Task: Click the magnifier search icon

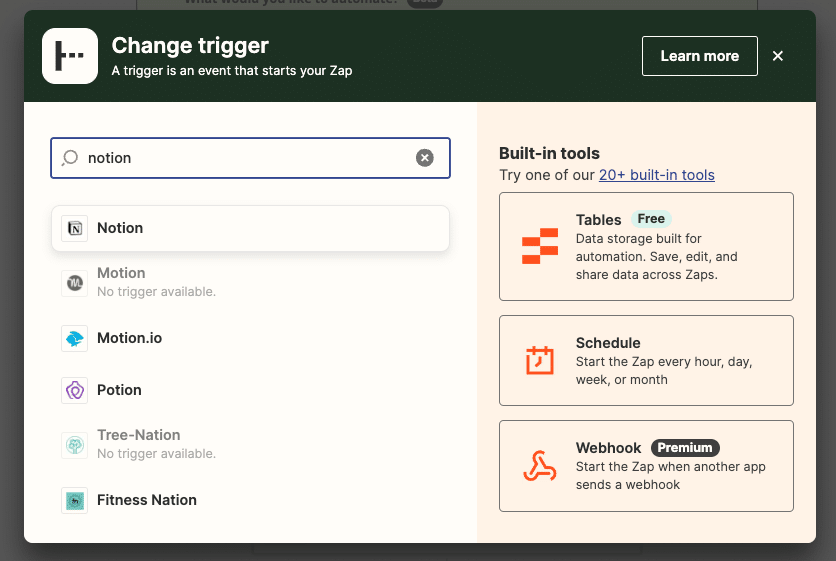Action: [x=70, y=158]
